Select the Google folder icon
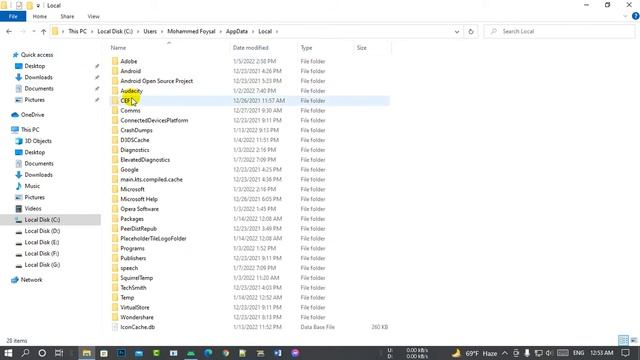The height and width of the screenshot is (360, 640). [x=115, y=169]
